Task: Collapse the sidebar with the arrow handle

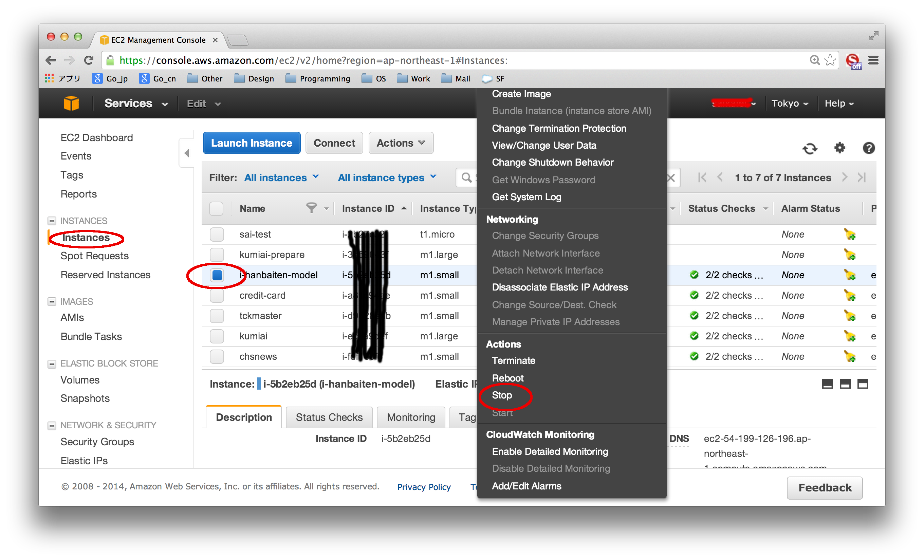Action: click(187, 153)
